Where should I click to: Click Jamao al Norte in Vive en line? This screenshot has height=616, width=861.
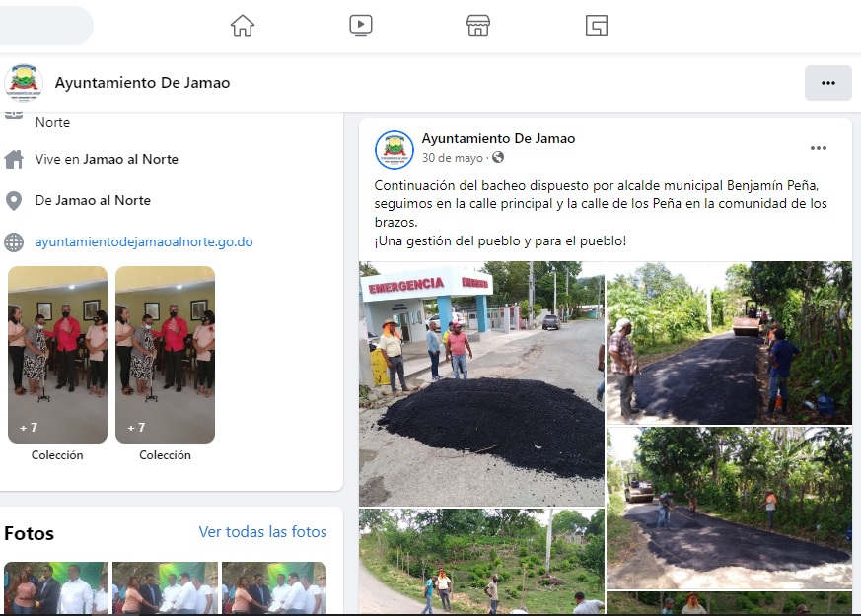click(x=131, y=159)
